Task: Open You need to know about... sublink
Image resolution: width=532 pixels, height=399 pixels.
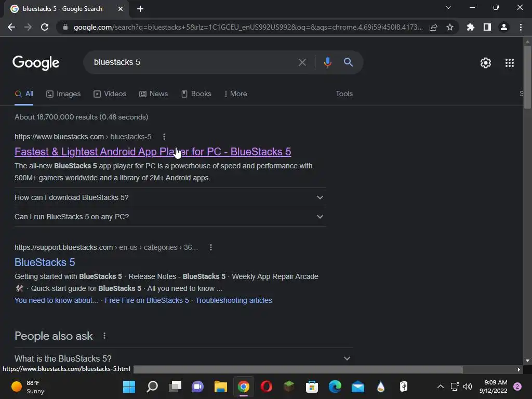Action: coord(56,300)
